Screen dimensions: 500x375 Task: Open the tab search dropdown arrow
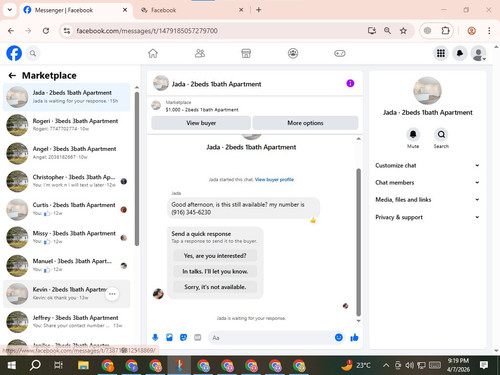point(10,10)
